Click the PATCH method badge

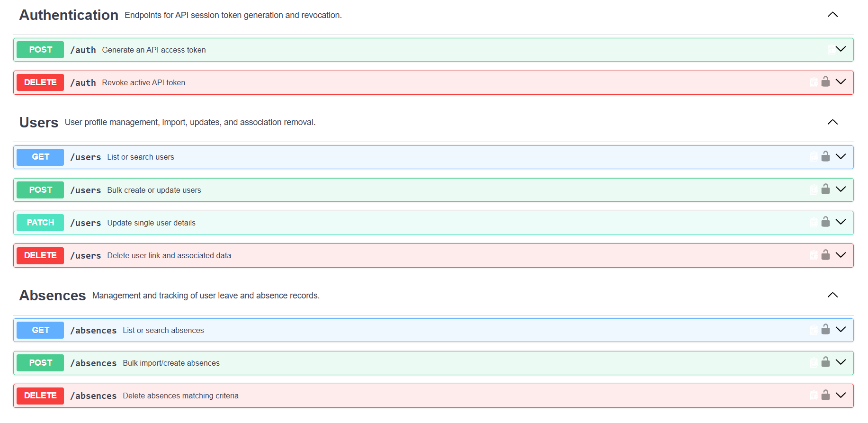pos(40,223)
